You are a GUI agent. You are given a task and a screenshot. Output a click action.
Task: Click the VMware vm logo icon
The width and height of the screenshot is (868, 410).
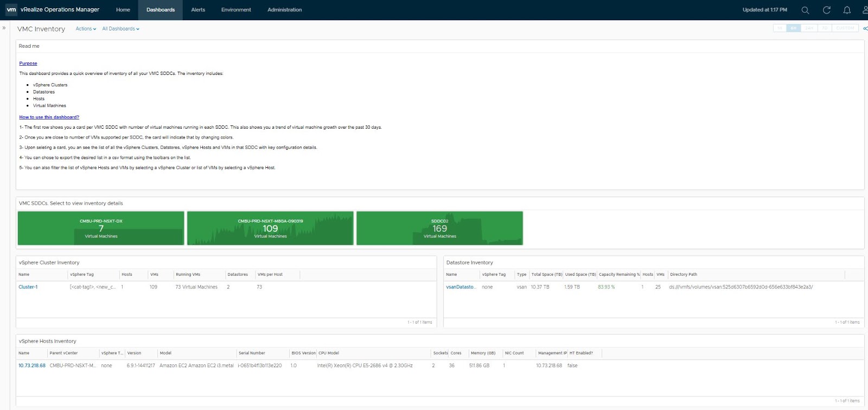coord(11,10)
